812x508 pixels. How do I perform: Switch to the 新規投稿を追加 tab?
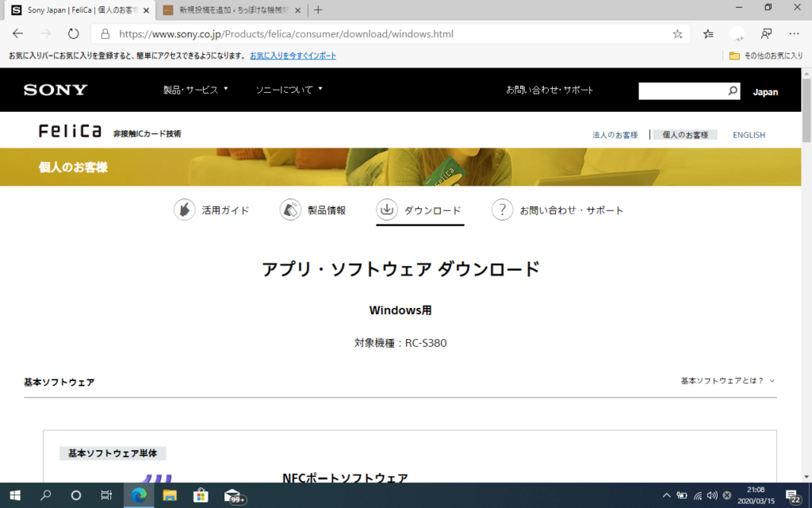[x=232, y=10]
